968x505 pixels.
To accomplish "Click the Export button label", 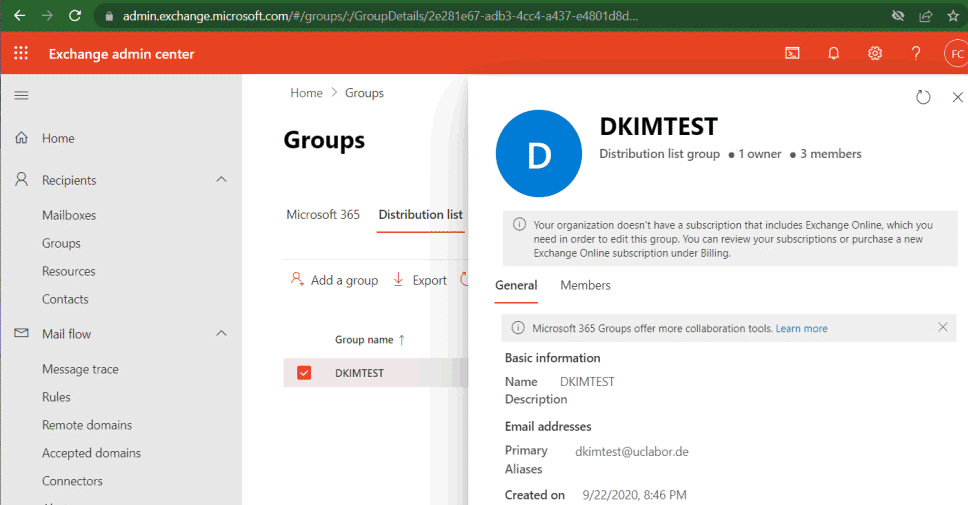I will (429, 280).
